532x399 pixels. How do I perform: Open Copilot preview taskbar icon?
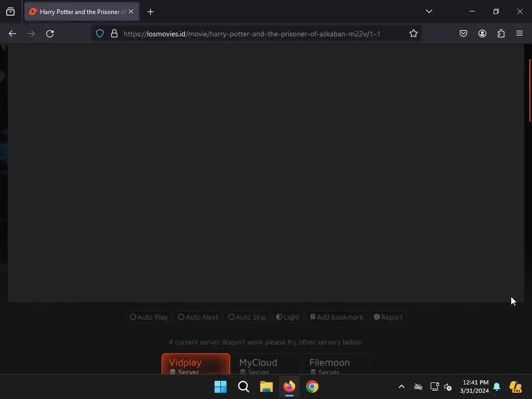(x=515, y=387)
